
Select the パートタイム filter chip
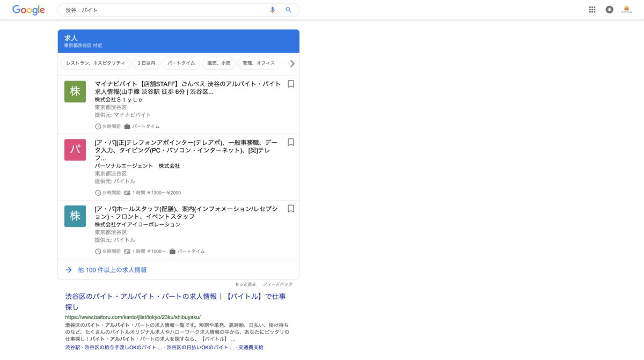[181, 63]
